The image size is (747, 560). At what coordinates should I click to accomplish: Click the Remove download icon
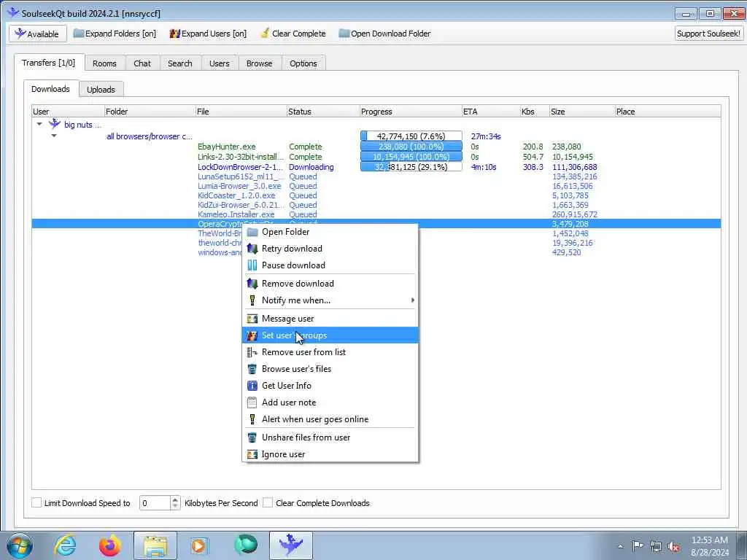point(252,284)
